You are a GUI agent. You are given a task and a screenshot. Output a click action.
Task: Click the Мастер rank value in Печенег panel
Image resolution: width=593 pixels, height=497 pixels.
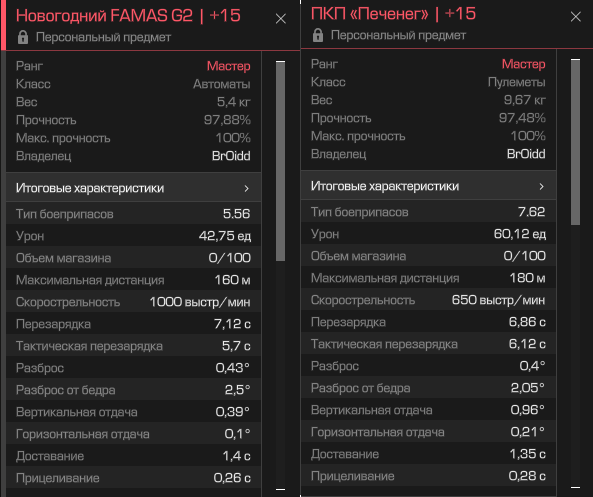[x=523, y=64]
